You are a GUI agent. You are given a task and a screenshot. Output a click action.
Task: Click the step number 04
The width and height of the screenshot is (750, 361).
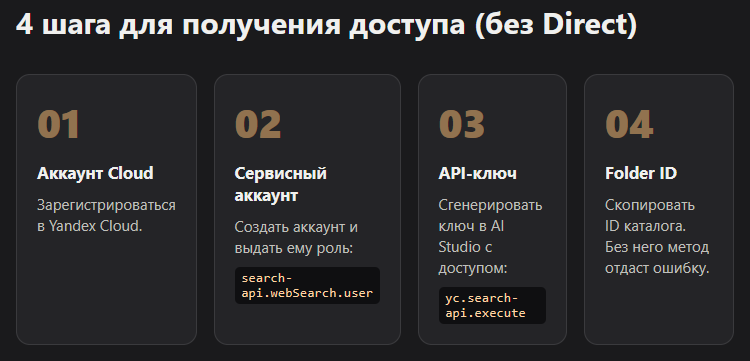(629, 124)
